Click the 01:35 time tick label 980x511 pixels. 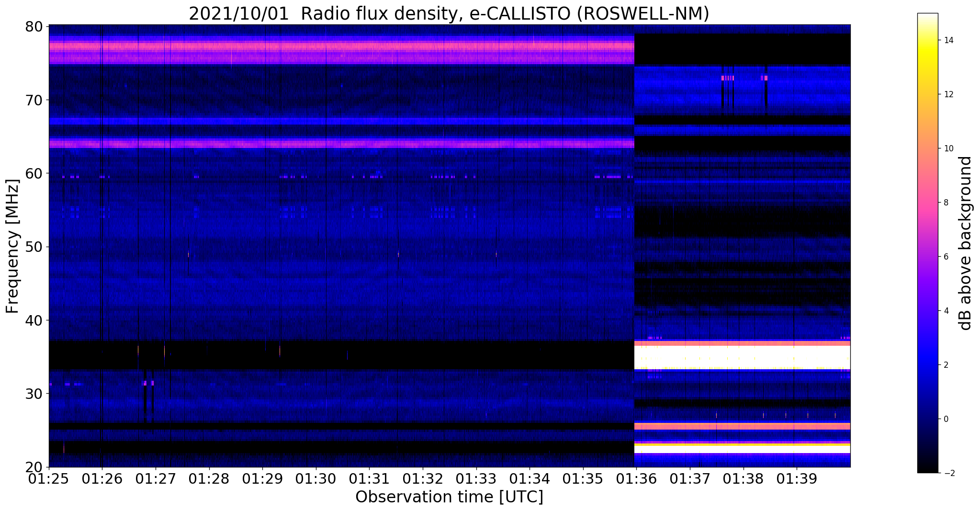point(583,478)
